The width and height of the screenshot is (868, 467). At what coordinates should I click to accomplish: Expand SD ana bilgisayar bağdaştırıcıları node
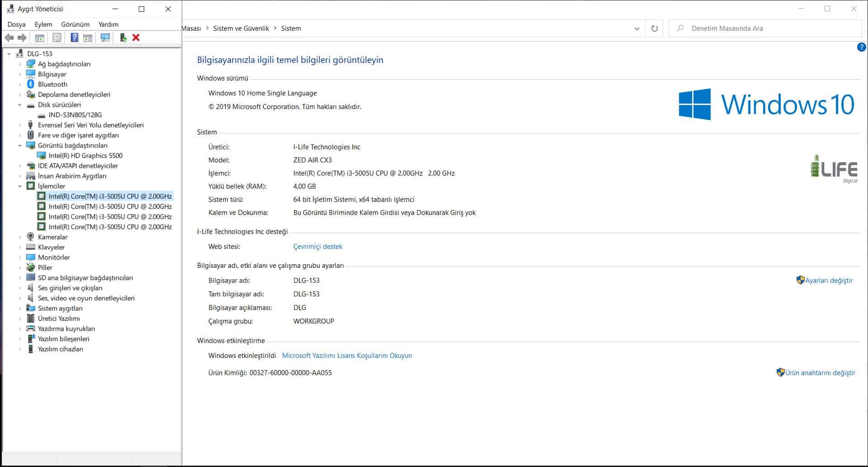[x=19, y=278]
